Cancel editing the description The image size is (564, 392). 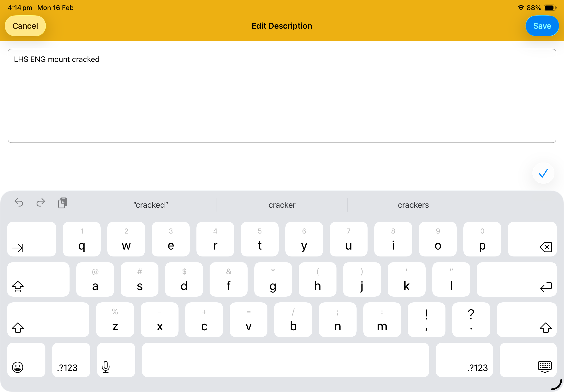point(25,26)
